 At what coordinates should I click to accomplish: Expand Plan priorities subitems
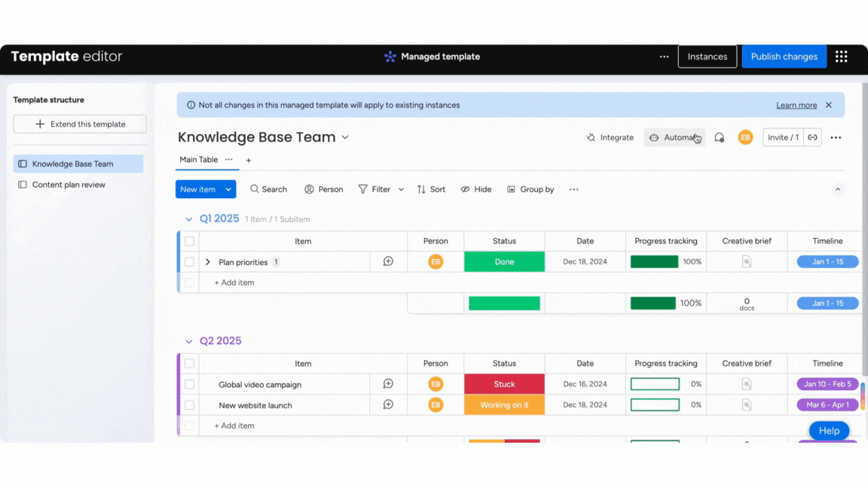tap(208, 262)
